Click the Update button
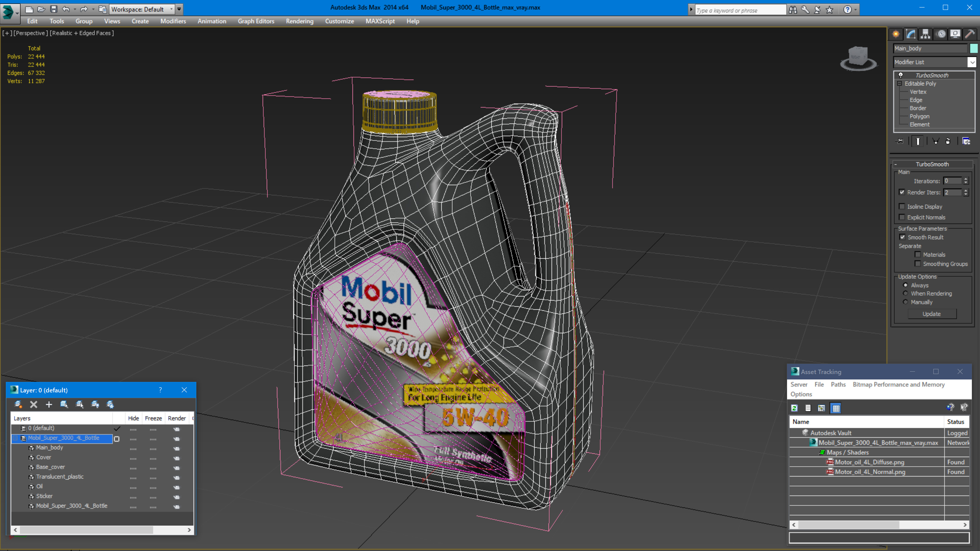The height and width of the screenshot is (551, 980). 932,314
